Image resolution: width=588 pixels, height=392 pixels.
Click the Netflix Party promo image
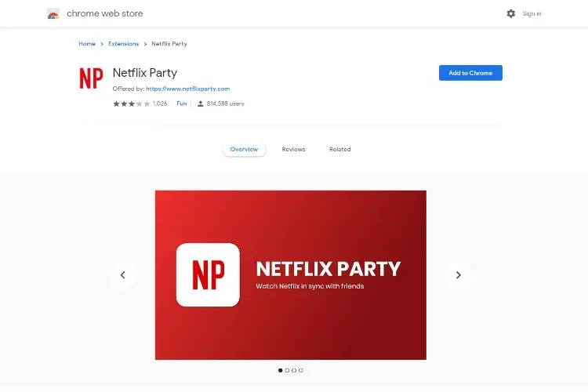[291, 275]
